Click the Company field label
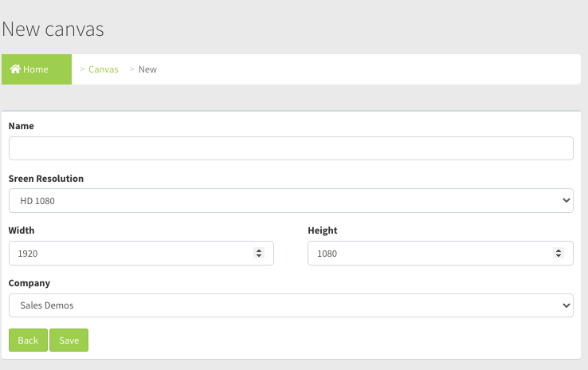The image size is (588, 370). click(x=29, y=283)
